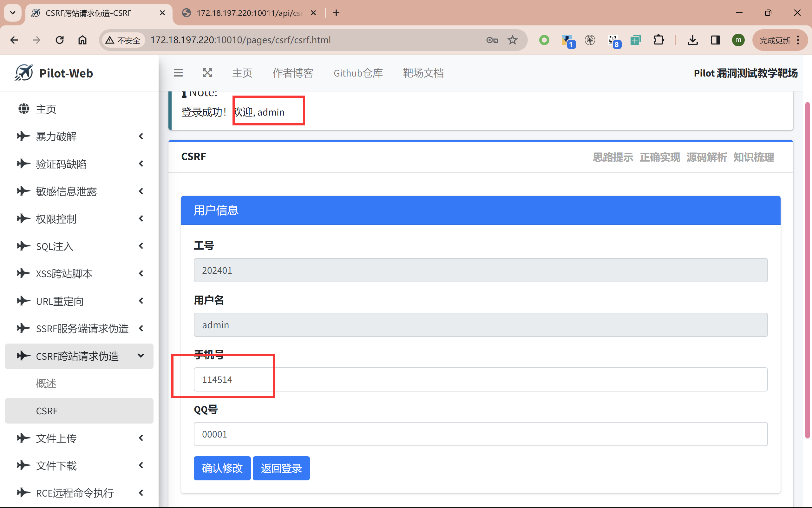
Task: Click the 不安全 site info chip
Action: tap(123, 40)
